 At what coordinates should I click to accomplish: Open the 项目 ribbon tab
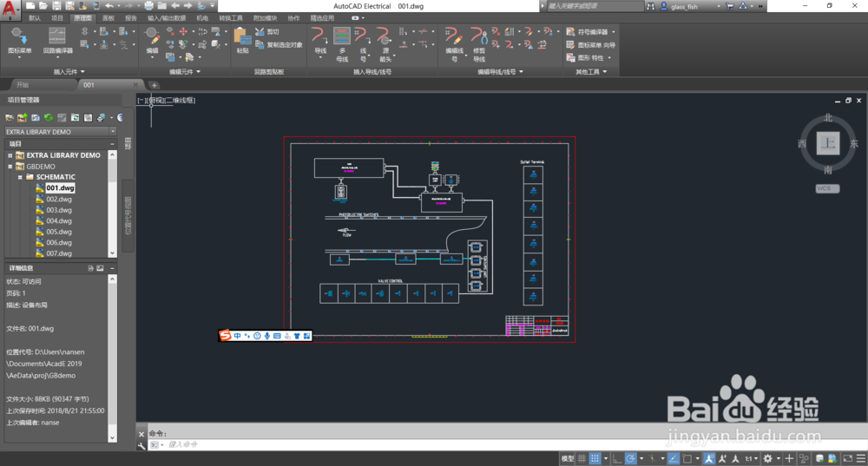57,18
